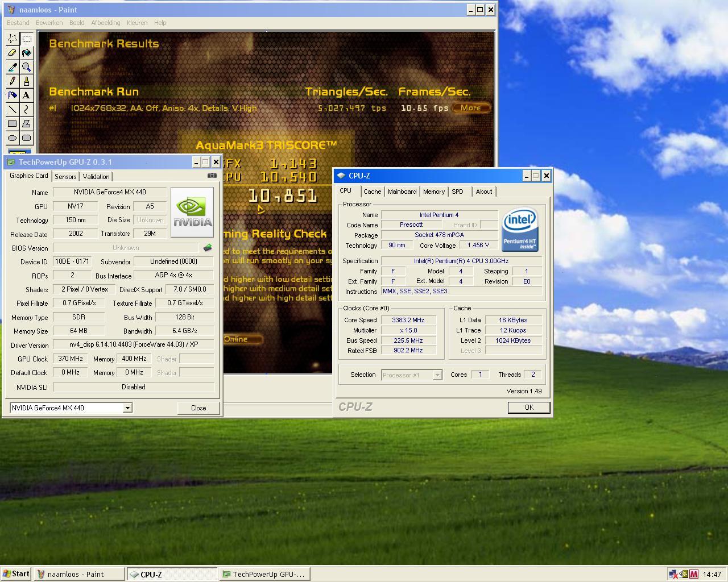The image size is (728, 582).
Task: Select the Graphics Card tab in GPU-Z
Action: pos(28,176)
